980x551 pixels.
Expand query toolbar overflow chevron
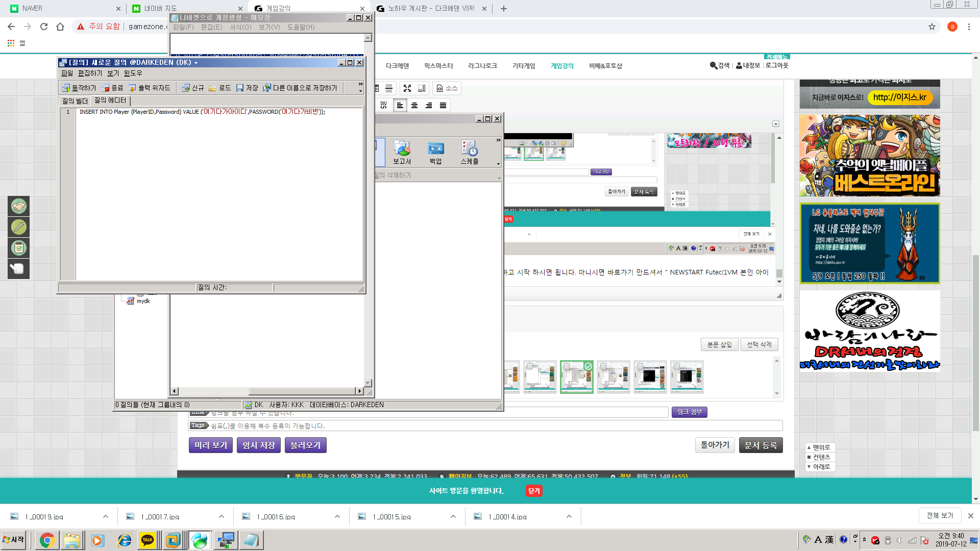(x=360, y=84)
